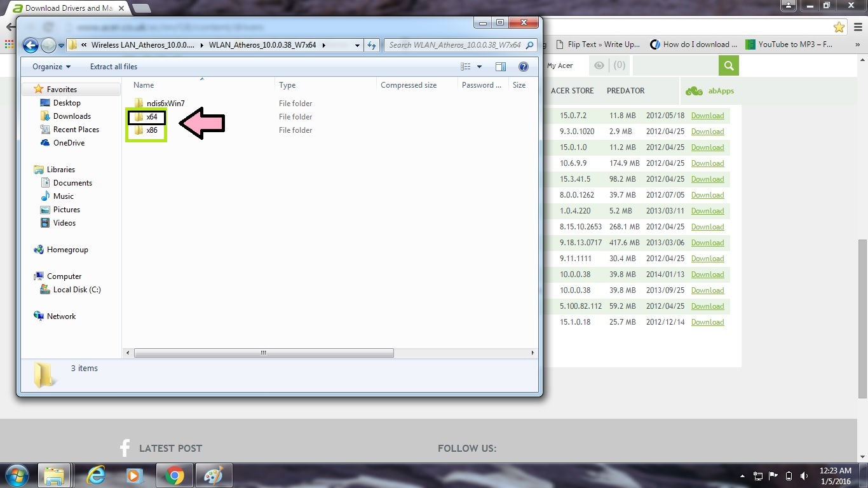
Task: Open the ACER STORE menu item
Action: tap(573, 91)
